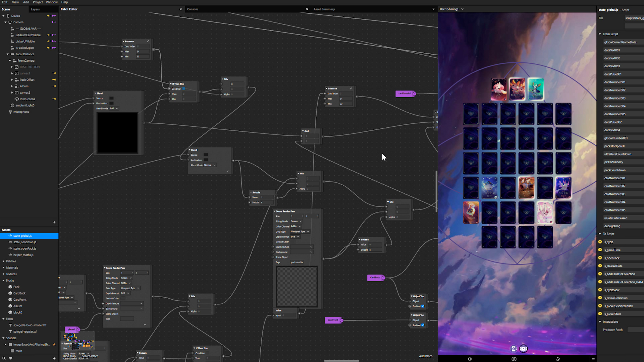Click the switch camera icon under preview

(x=514, y=359)
